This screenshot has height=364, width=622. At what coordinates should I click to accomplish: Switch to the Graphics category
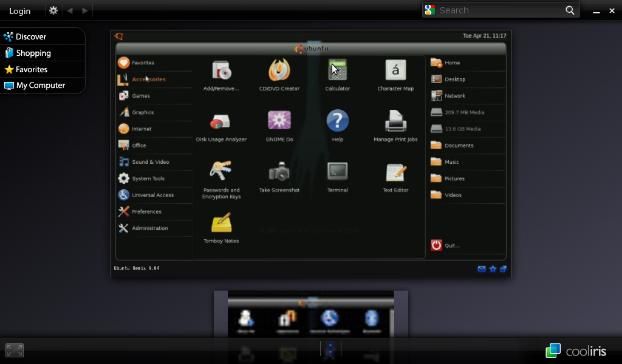click(x=155, y=112)
